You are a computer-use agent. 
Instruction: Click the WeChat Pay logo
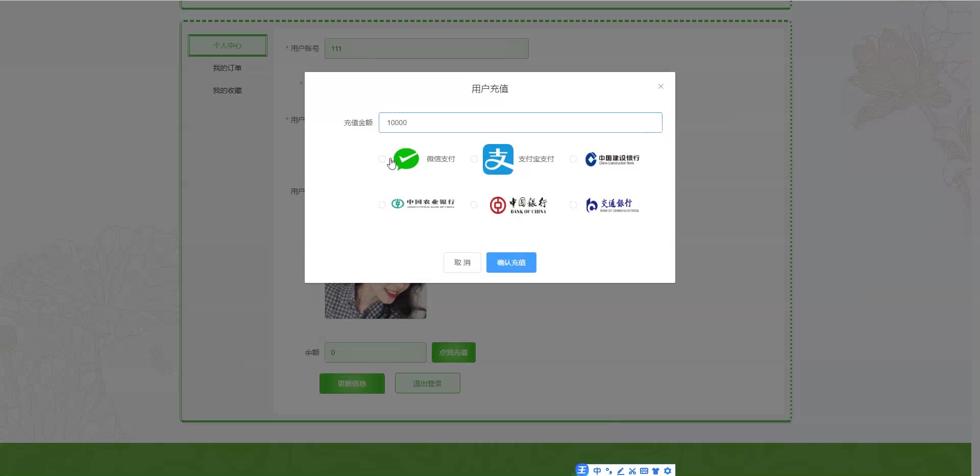(406, 159)
